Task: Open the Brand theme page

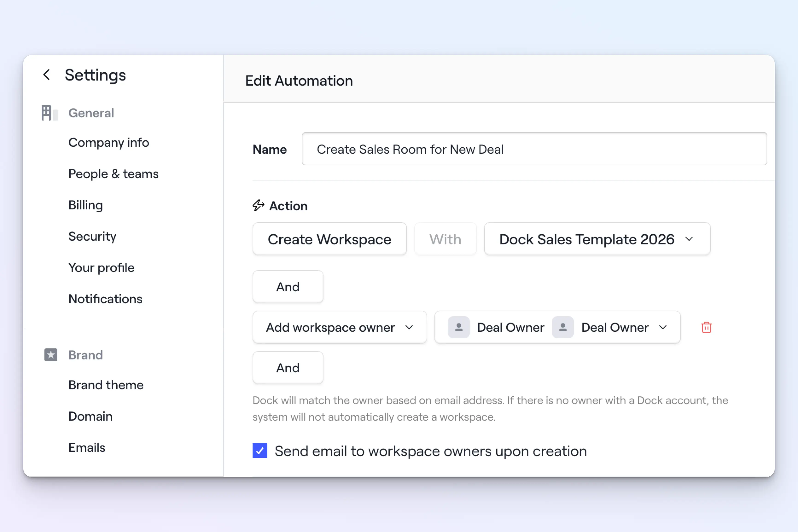Action: click(106, 385)
